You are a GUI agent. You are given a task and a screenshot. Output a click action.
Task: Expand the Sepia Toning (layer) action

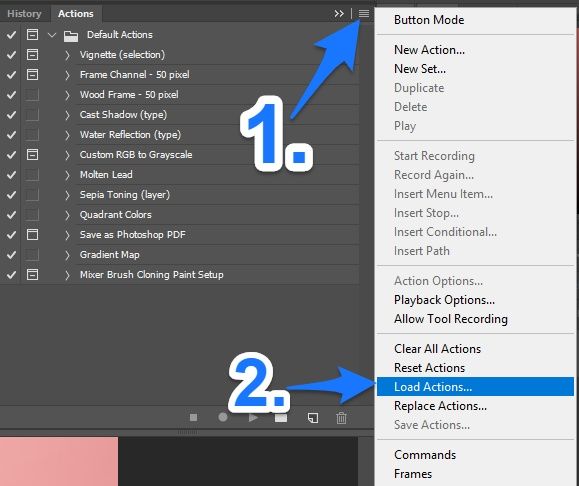67,195
